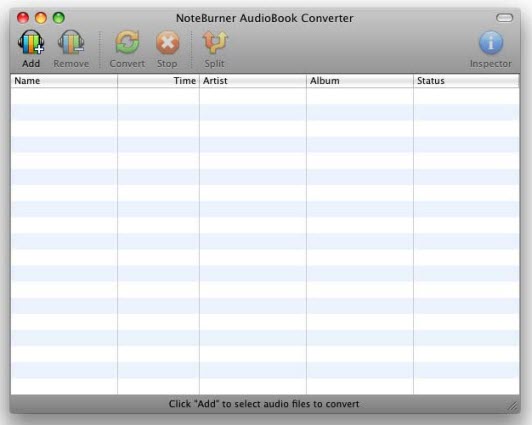Close window with red button
The width and height of the screenshot is (532, 425).
point(23,18)
